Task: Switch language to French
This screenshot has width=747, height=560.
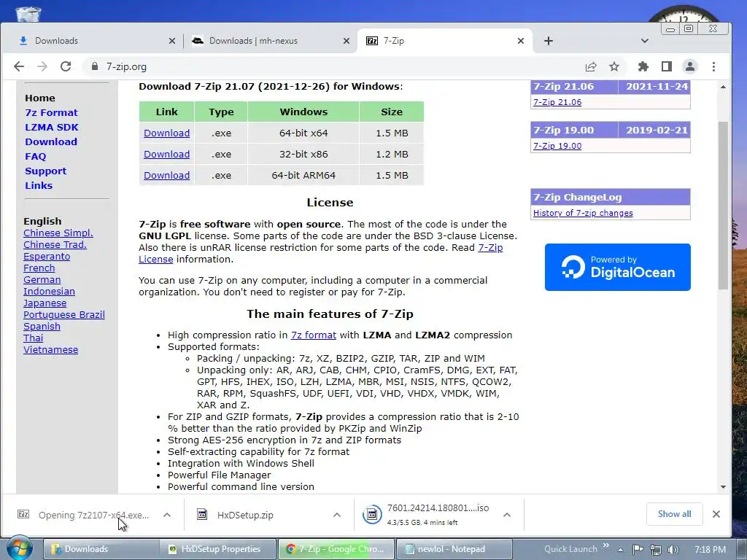Action: click(x=39, y=268)
